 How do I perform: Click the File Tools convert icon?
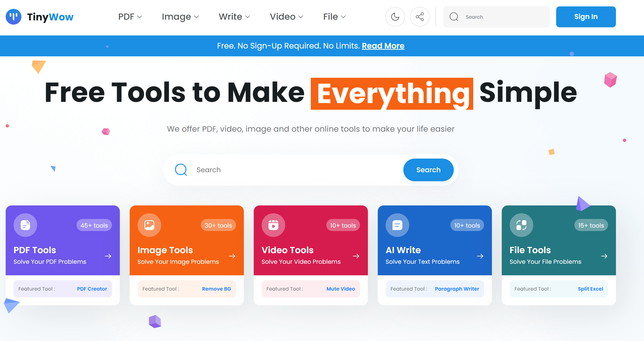point(521,225)
